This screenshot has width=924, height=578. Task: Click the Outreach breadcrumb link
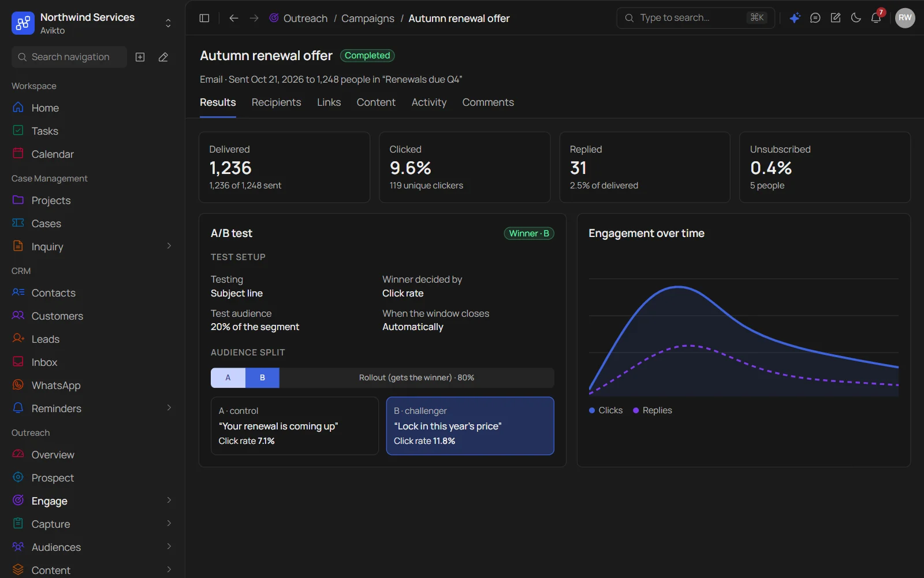click(x=305, y=18)
